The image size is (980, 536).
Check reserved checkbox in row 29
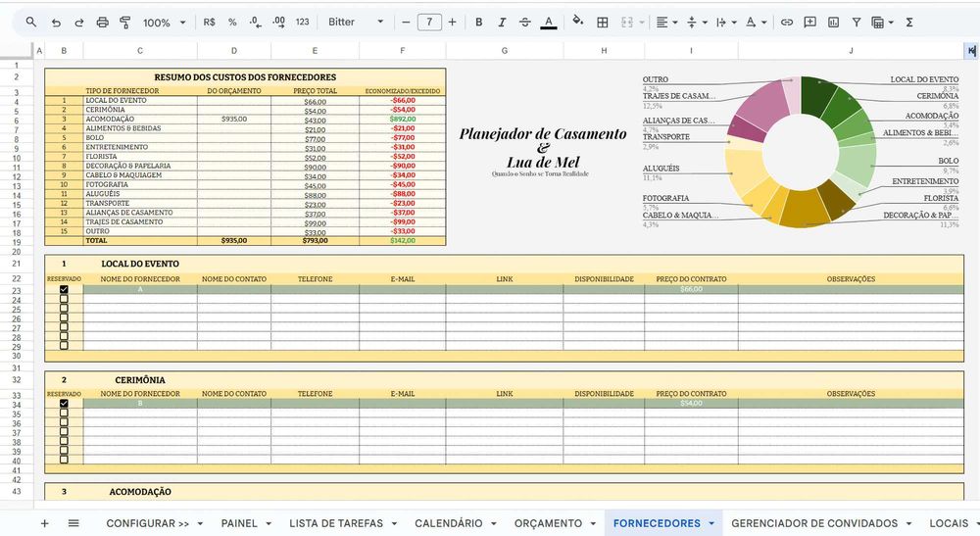[64, 346]
